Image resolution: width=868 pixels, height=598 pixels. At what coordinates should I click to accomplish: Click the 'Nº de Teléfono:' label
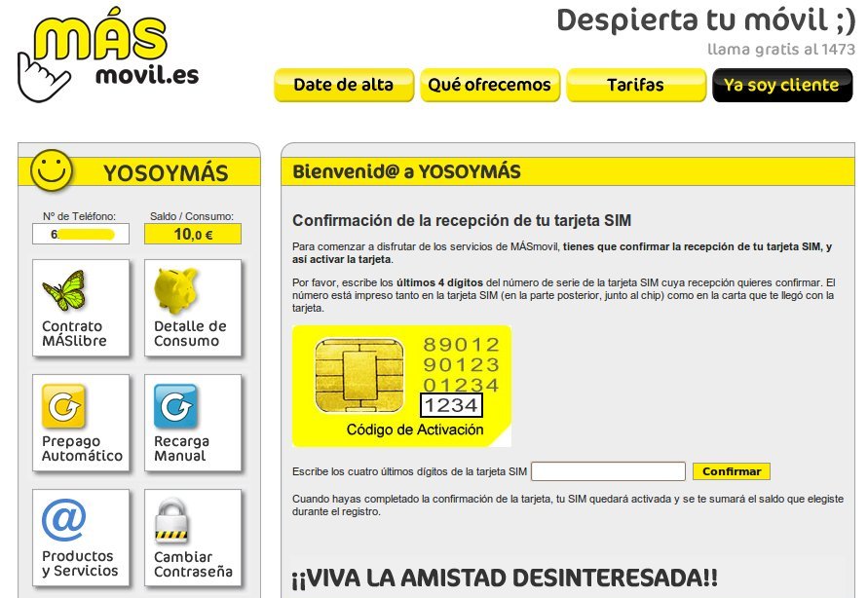(79, 216)
